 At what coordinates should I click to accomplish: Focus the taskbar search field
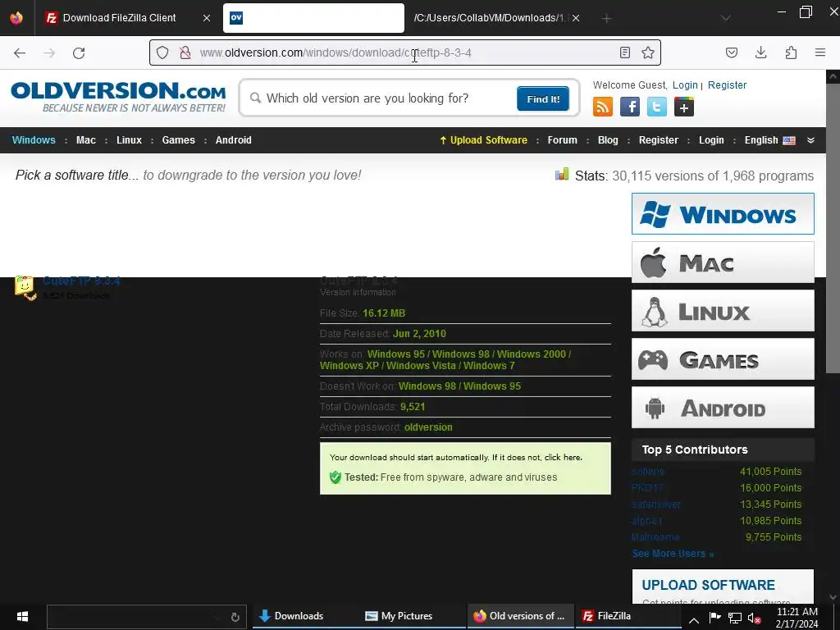click(x=146, y=617)
